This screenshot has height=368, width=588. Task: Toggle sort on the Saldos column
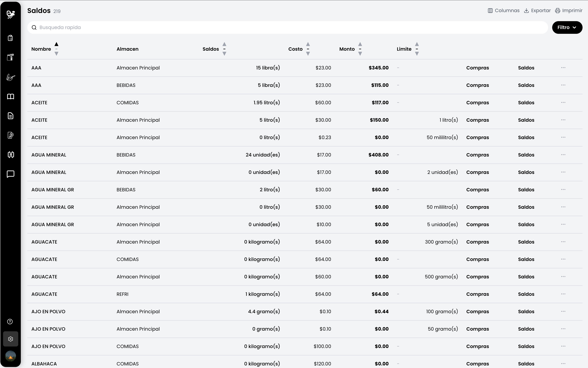(224, 49)
